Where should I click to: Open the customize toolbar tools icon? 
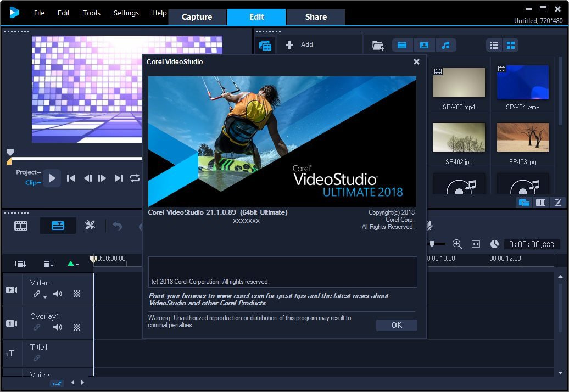pos(90,226)
